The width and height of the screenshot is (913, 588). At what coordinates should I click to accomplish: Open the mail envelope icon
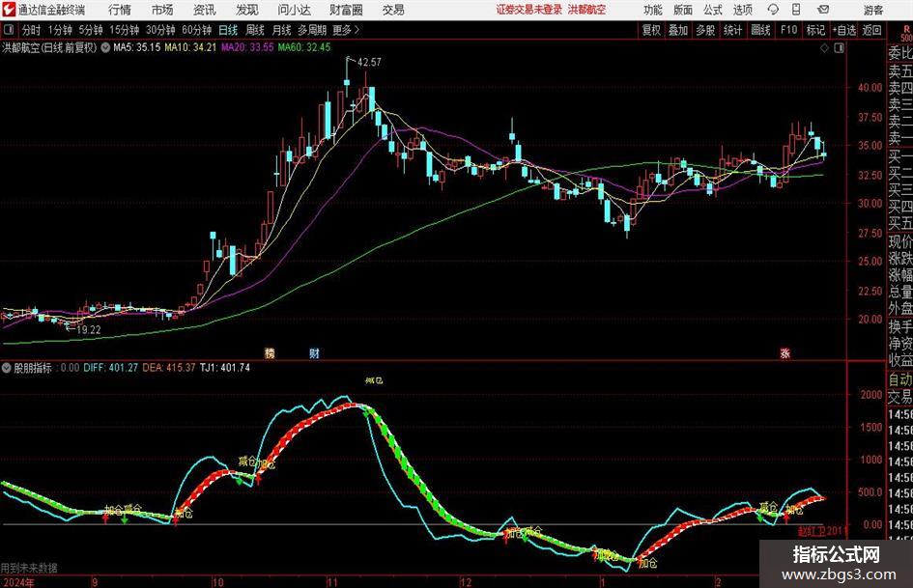coord(823,10)
